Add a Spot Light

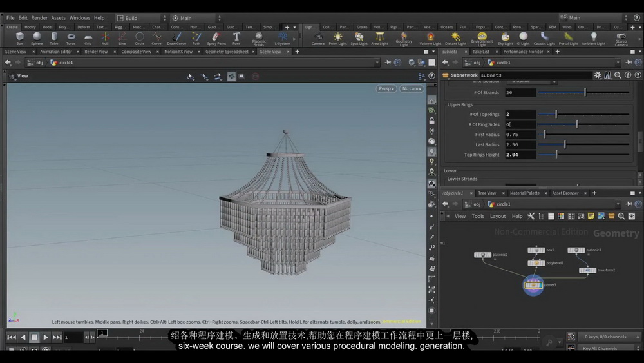point(359,39)
